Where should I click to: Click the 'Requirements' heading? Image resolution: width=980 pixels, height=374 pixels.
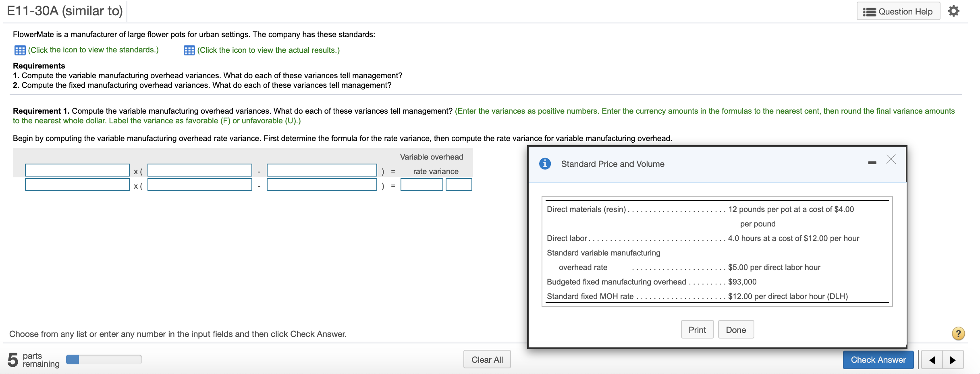point(39,66)
